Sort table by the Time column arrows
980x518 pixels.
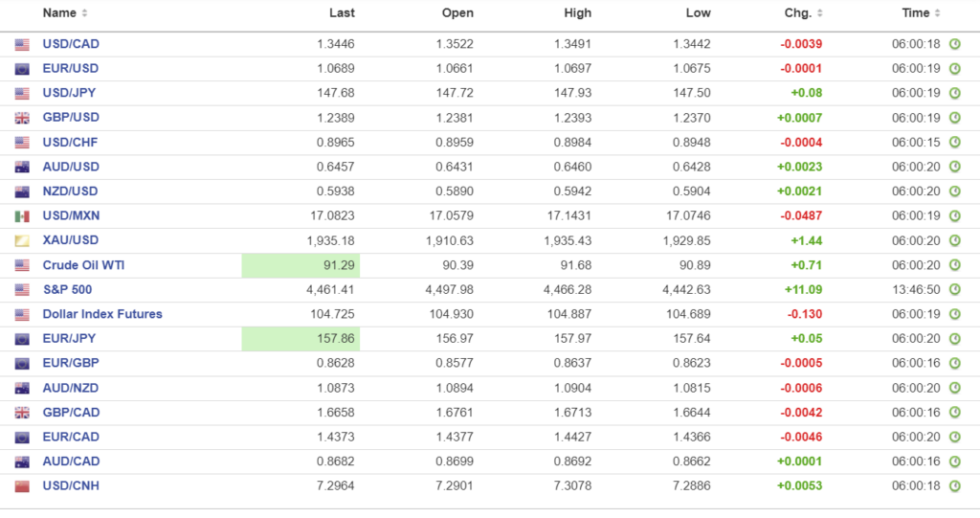click(x=938, y=13)
